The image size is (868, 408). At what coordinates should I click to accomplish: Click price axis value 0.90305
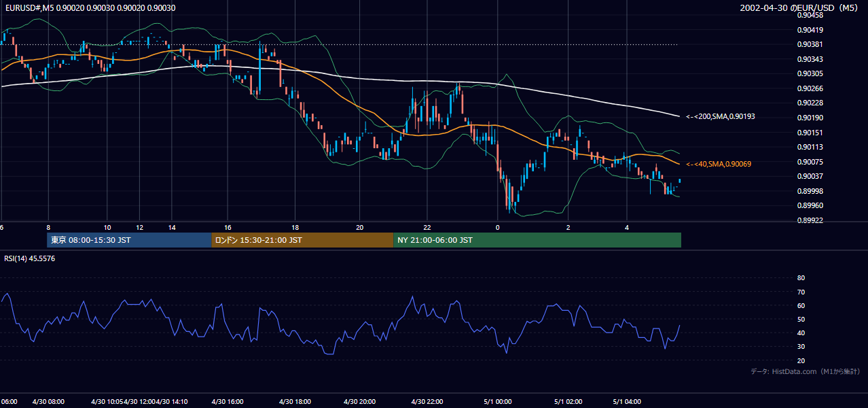pyautogui.click(x=810, y=73)
